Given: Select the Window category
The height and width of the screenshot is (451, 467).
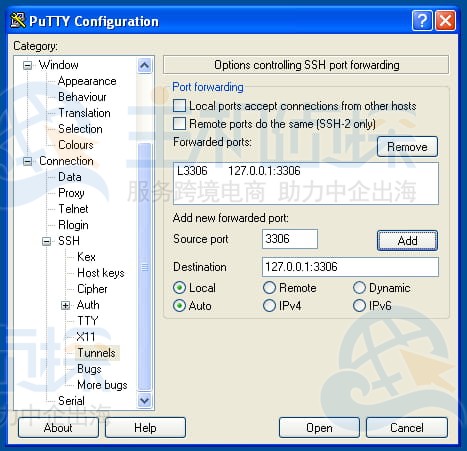Looking at the screenshot, I should [x=59, y=65].
